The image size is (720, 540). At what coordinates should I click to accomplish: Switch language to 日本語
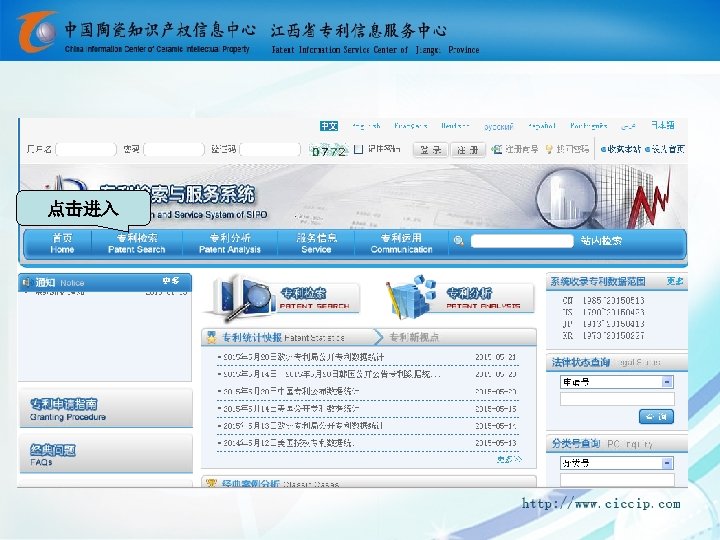tap(663, 125)
